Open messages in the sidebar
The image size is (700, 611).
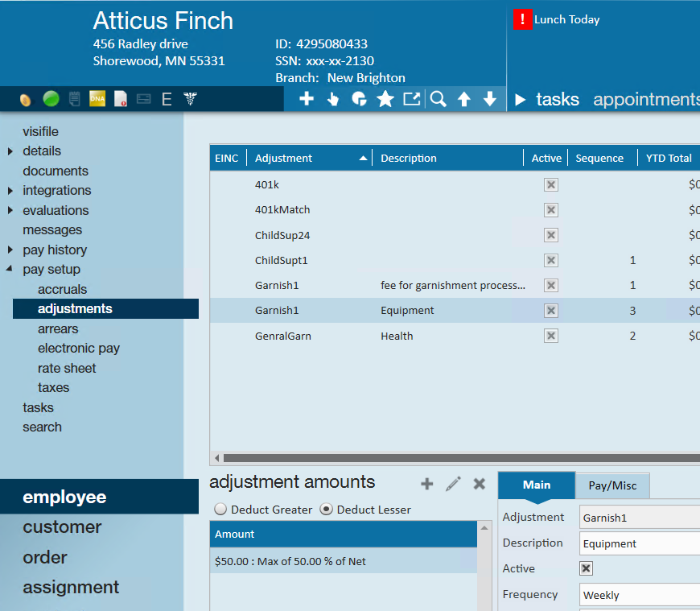point(52,230)
